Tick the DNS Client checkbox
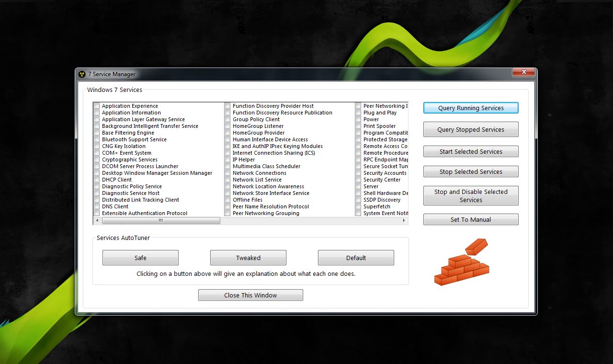The height and width of the screenshot is (364, 613). [97, 206]
